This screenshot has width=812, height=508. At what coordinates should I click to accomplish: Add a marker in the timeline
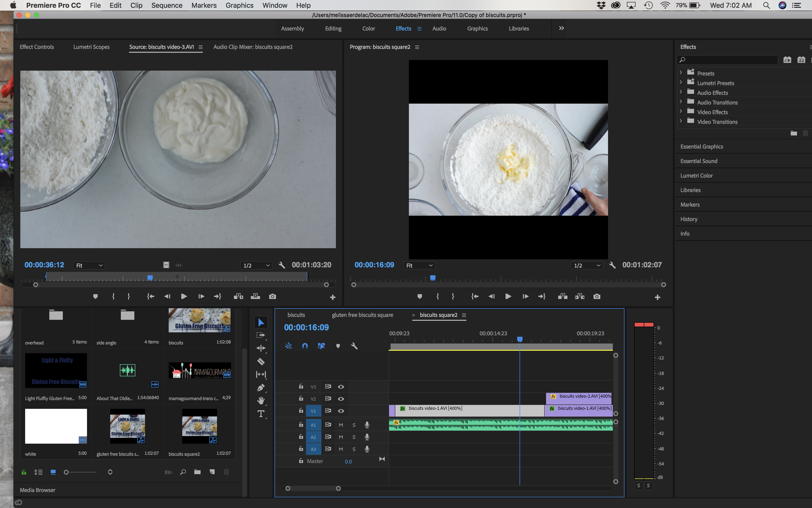(338, 346)
